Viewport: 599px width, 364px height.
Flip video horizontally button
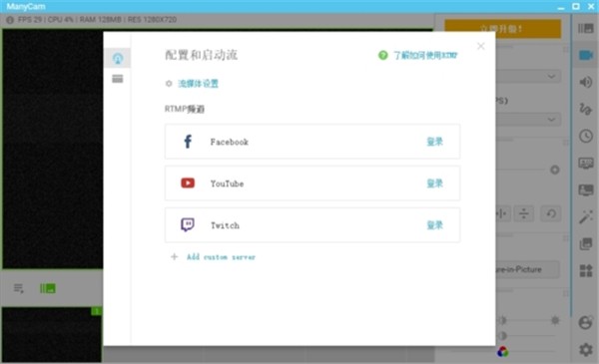[x=501, y=213]
